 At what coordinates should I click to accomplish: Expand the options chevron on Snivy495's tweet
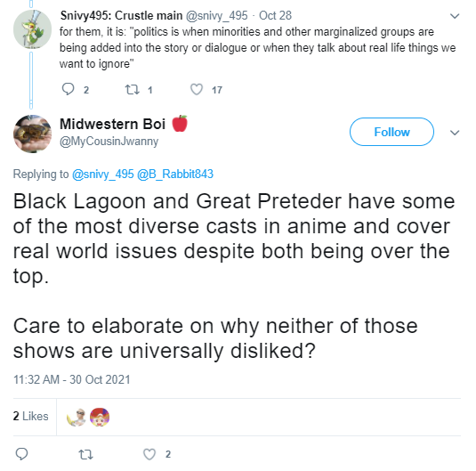[455, 16]
